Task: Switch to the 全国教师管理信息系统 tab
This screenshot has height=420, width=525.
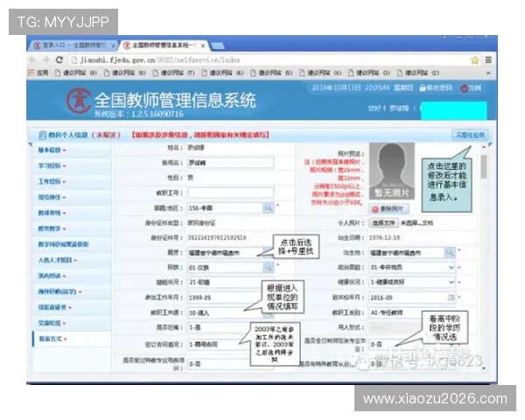Action: 164,45
